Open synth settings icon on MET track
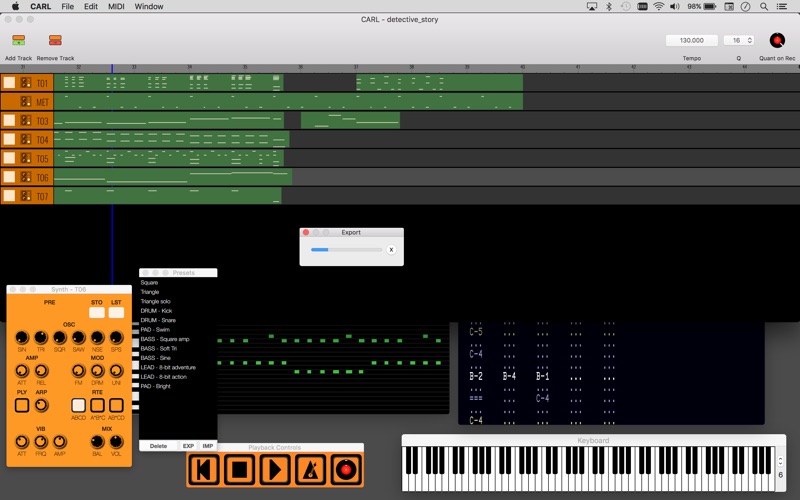The width and height of the screenshot is (800, 500). (x=26, y=101)
